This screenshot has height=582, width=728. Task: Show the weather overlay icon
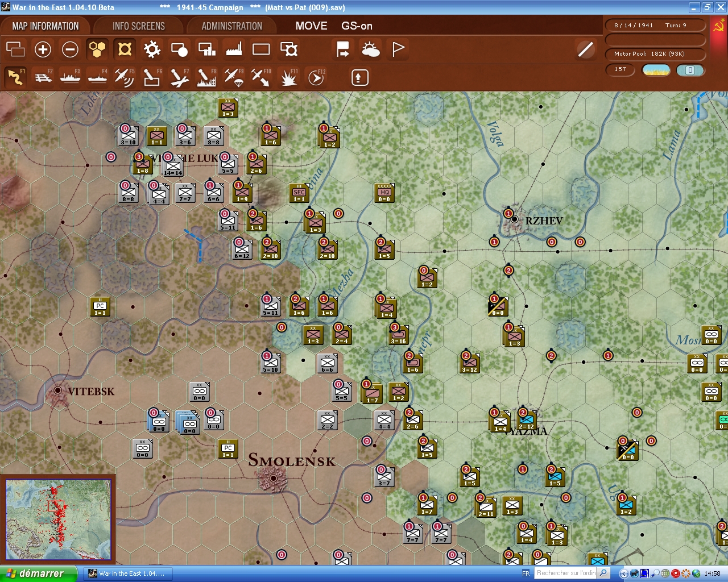(371, 49)
